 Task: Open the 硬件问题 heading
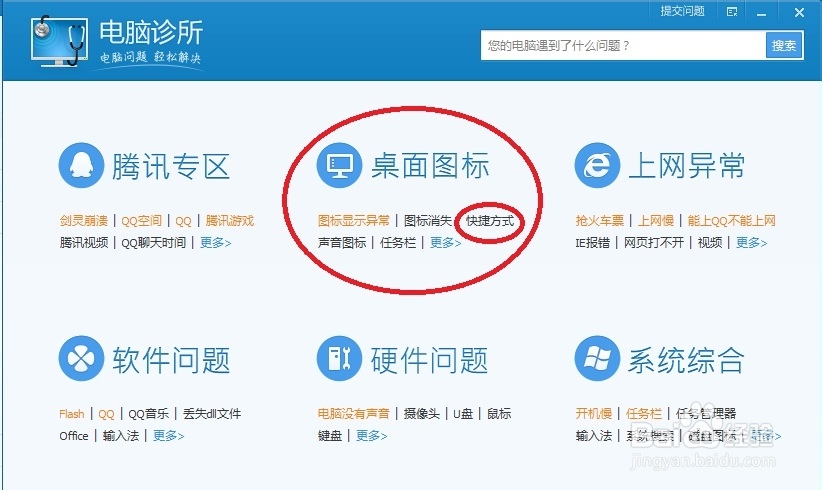(x=429, y=360)
